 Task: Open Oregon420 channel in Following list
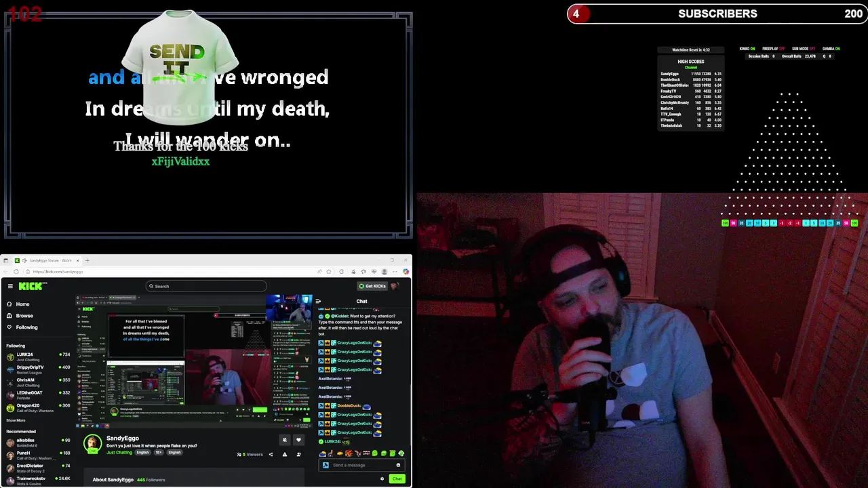[x=38, y=407]
